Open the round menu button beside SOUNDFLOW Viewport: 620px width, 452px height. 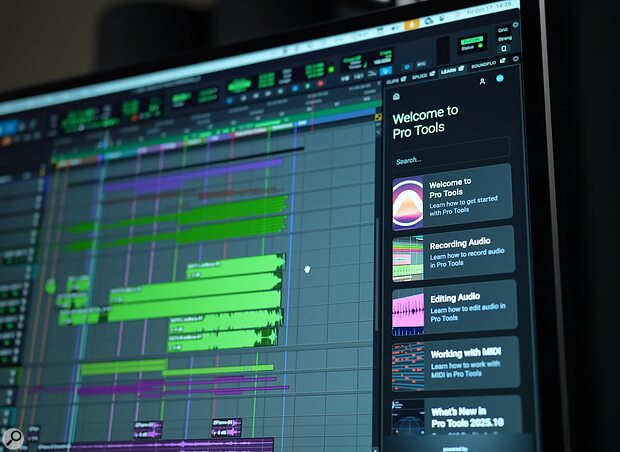pyautogui.click(x=516, y=59)
